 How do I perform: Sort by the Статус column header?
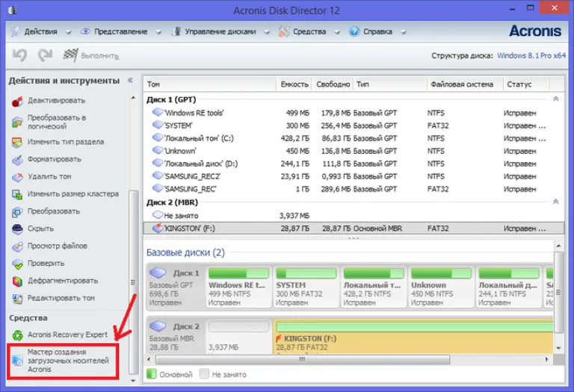pyautogui.click(x=526, y=84)
